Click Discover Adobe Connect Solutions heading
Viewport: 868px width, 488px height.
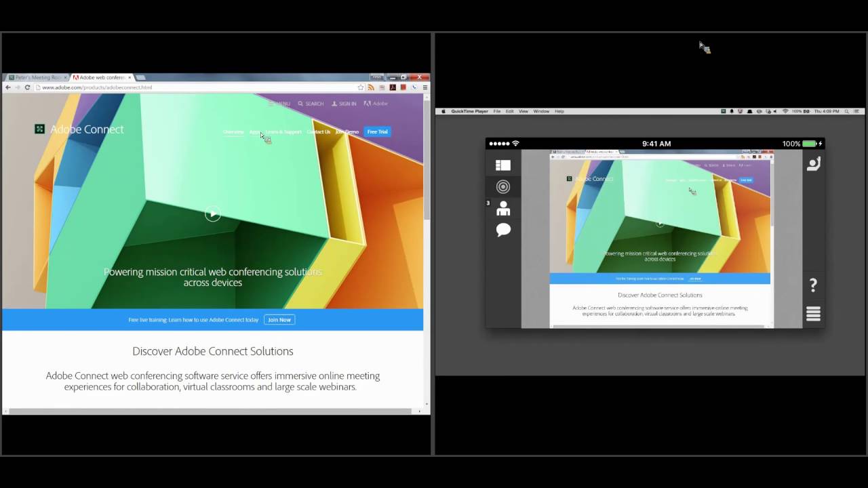213,351
